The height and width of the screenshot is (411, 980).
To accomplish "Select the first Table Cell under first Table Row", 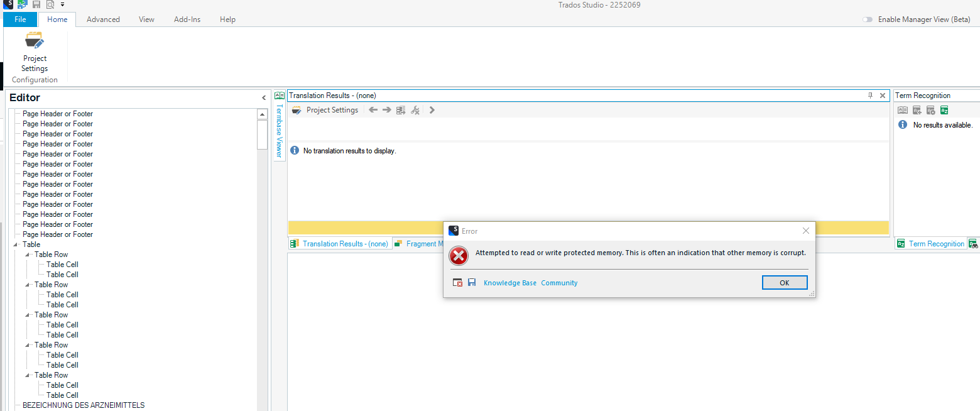I will pos(62,265).
